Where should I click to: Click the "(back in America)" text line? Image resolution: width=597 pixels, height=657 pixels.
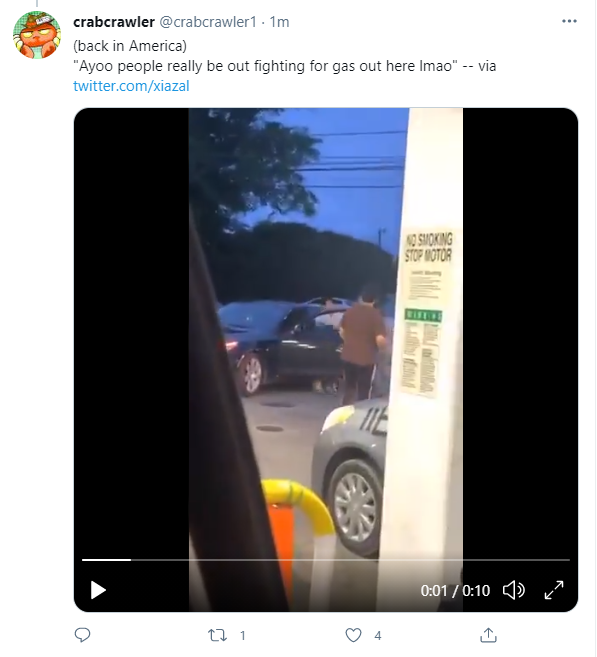130,46
